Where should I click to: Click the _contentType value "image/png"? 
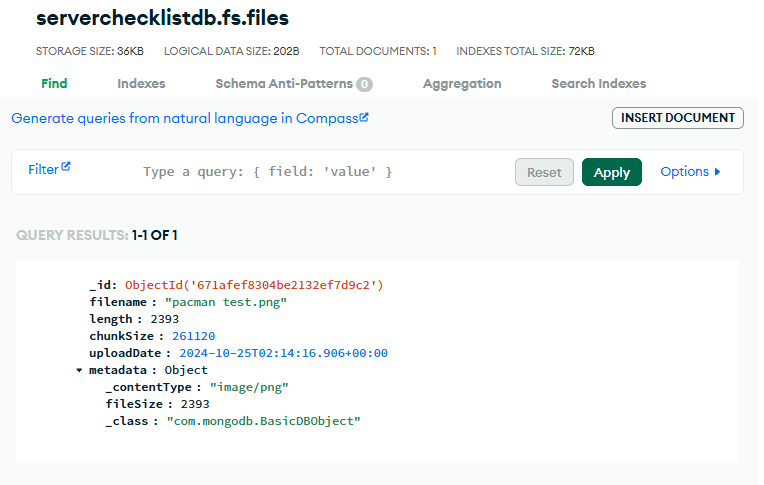point(249,388)
